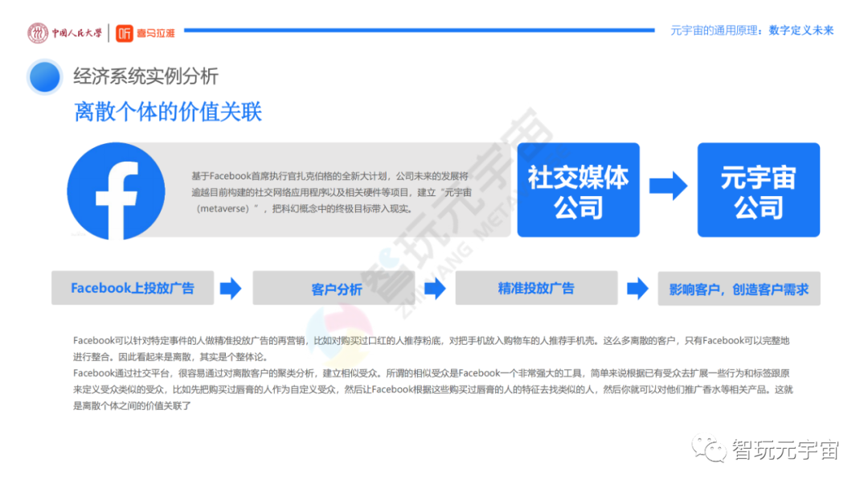Click the gray description starting 基于Facebook首席执行官

332,192
